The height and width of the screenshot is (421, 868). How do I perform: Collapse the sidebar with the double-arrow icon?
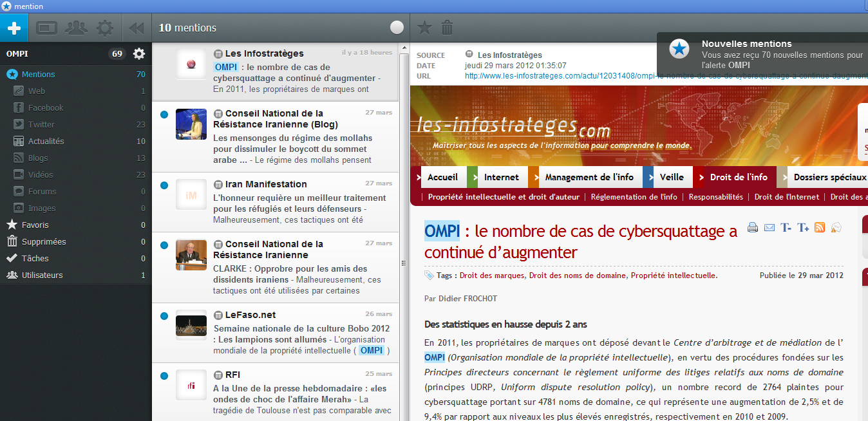(x=136, y=28)
